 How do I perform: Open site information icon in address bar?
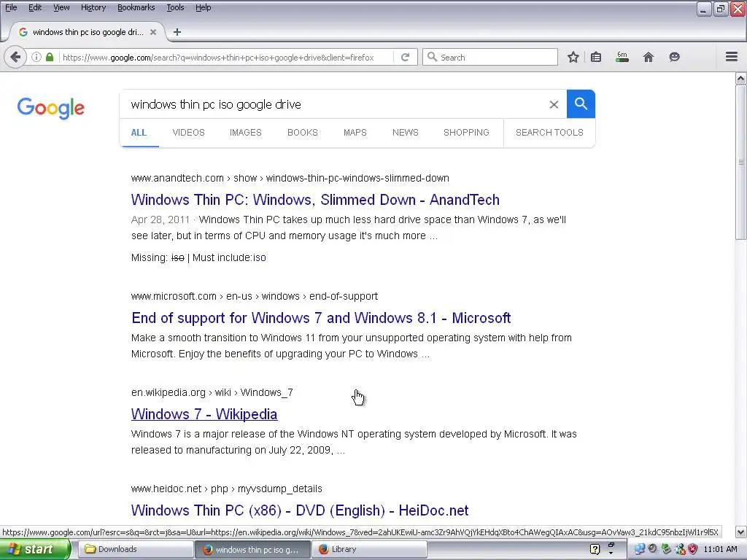(x=36, y=57)
